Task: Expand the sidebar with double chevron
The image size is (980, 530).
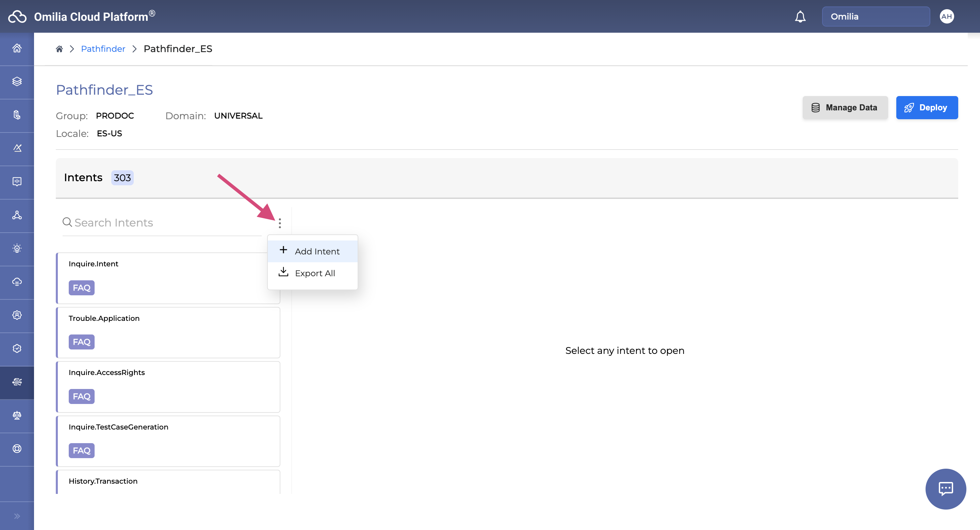Action: tap(17, 516)
